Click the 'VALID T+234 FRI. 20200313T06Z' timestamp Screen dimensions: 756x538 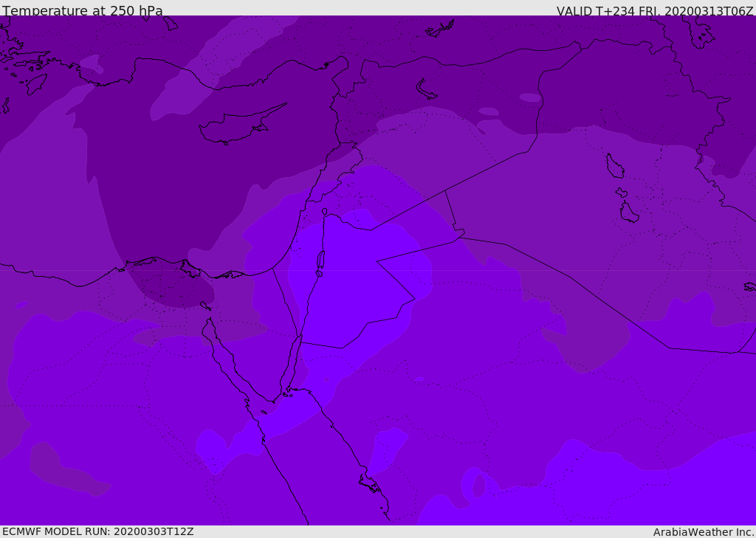click(655, 11)
